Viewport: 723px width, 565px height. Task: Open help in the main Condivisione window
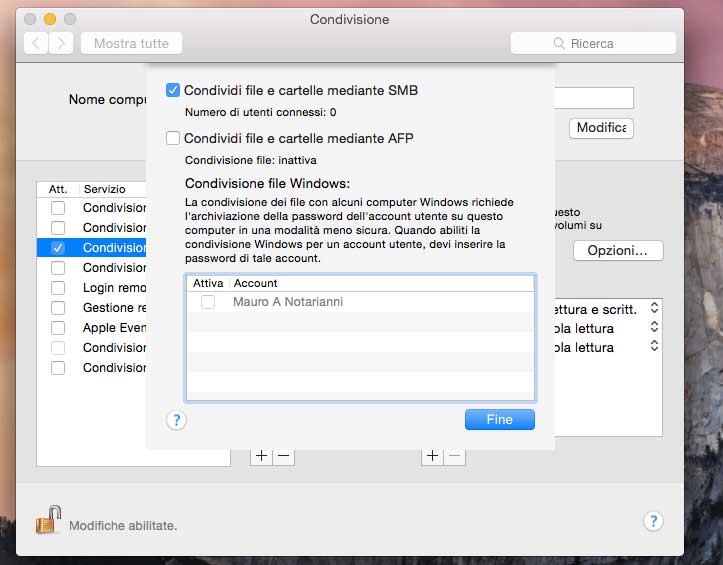653,522
